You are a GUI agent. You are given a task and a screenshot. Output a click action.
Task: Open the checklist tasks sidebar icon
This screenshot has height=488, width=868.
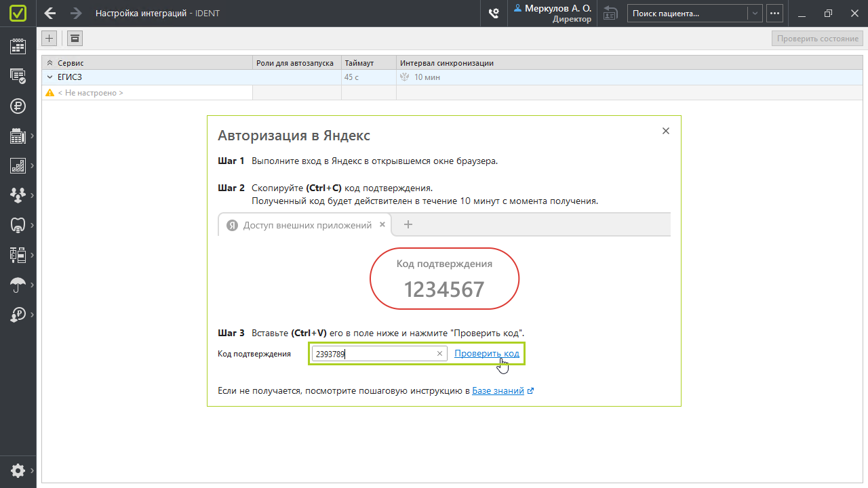[18, 76]
